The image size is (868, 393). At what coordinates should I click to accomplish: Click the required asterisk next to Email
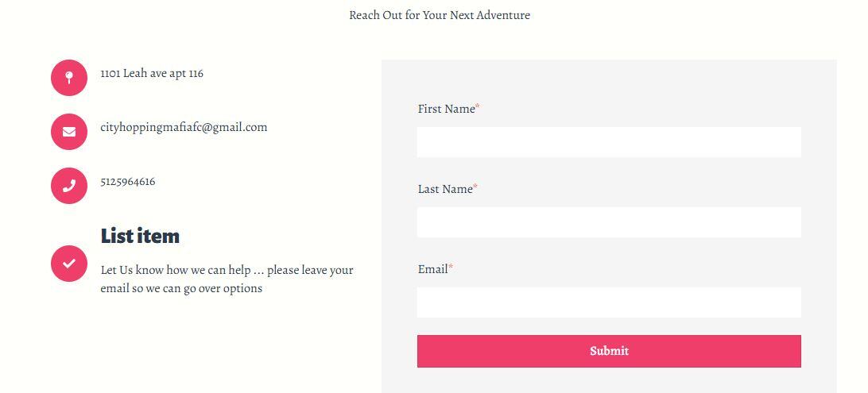(x=451, y=268)
